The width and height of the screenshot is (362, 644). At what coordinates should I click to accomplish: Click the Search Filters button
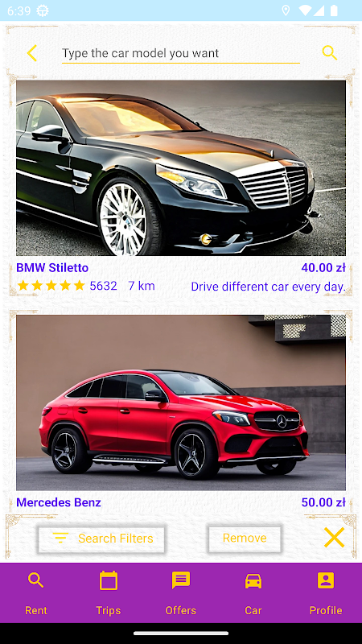coord(101,538)
